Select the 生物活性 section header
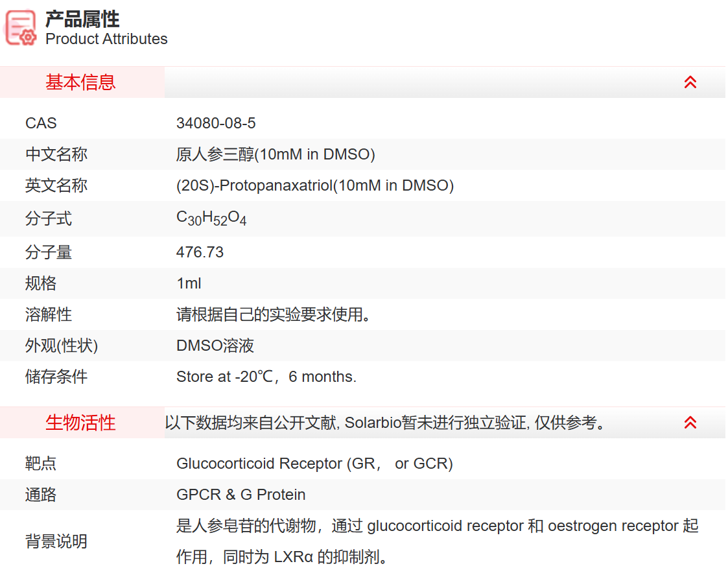This screenshot has height=577, width=728. (x=80, y=423)
